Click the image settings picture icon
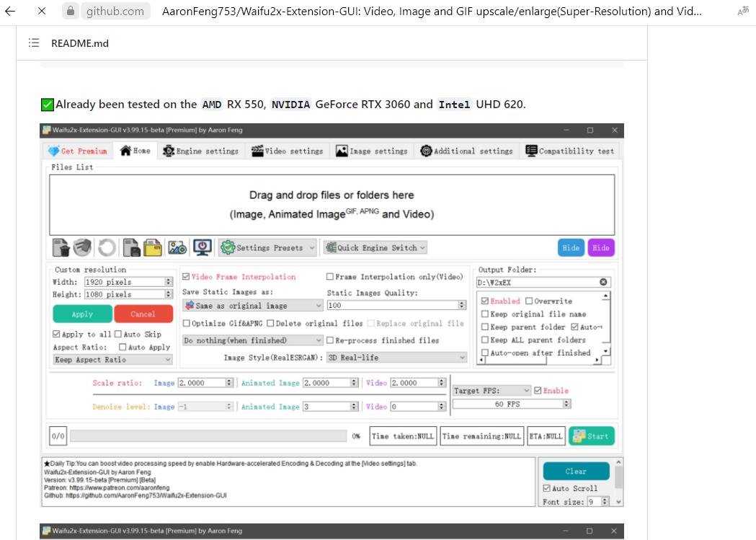This screenshot has height=540, width=756. tap(177, 248)
